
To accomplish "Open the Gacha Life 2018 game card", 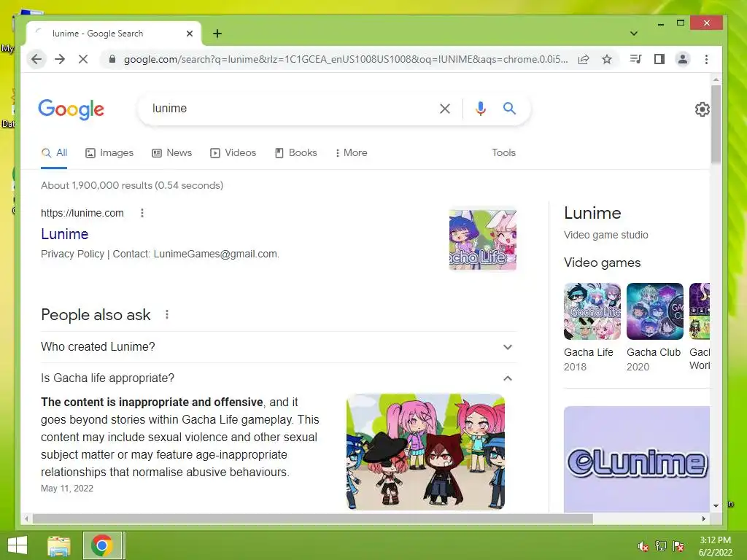I will click(592, 327).
